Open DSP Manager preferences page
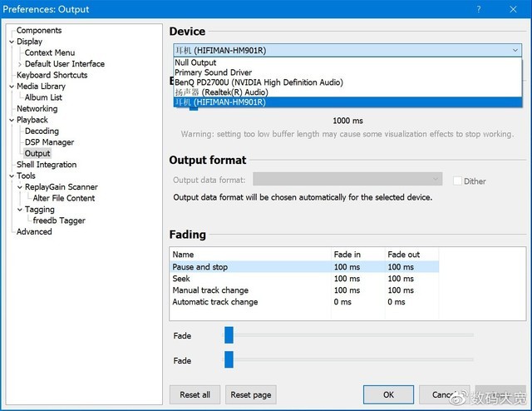 point(49,142)
